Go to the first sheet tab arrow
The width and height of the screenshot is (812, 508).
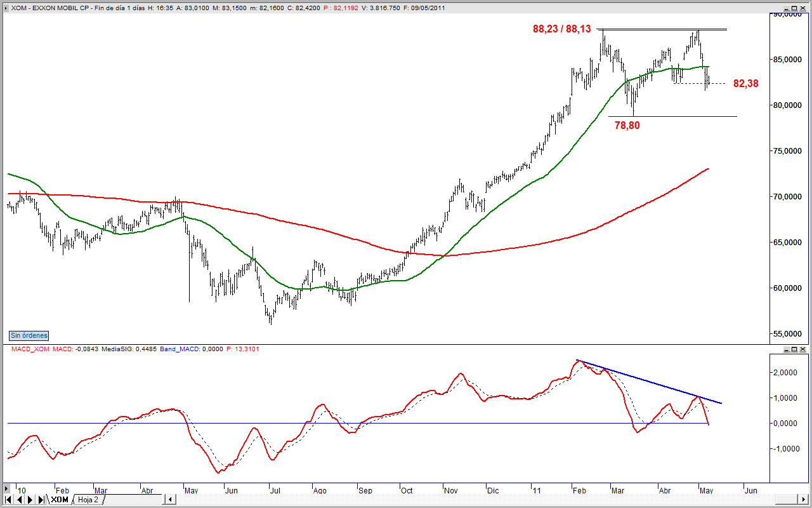coord(8,500)
